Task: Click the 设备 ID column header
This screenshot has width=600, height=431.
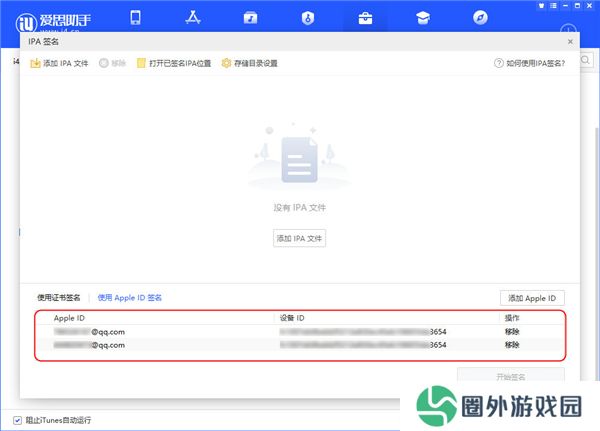Action: [x=292, y=318]
